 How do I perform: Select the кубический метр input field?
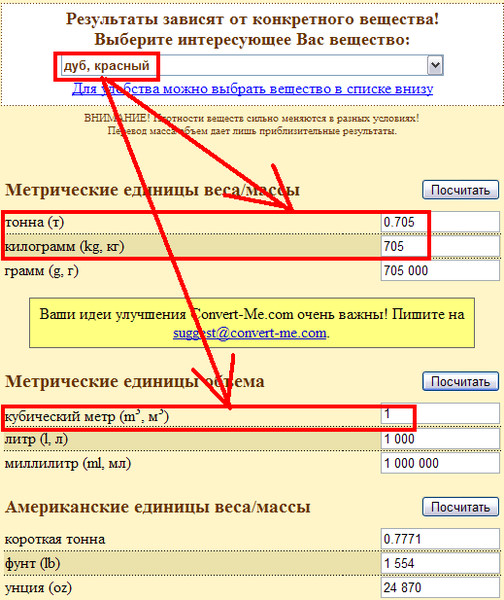click(440, 413)
